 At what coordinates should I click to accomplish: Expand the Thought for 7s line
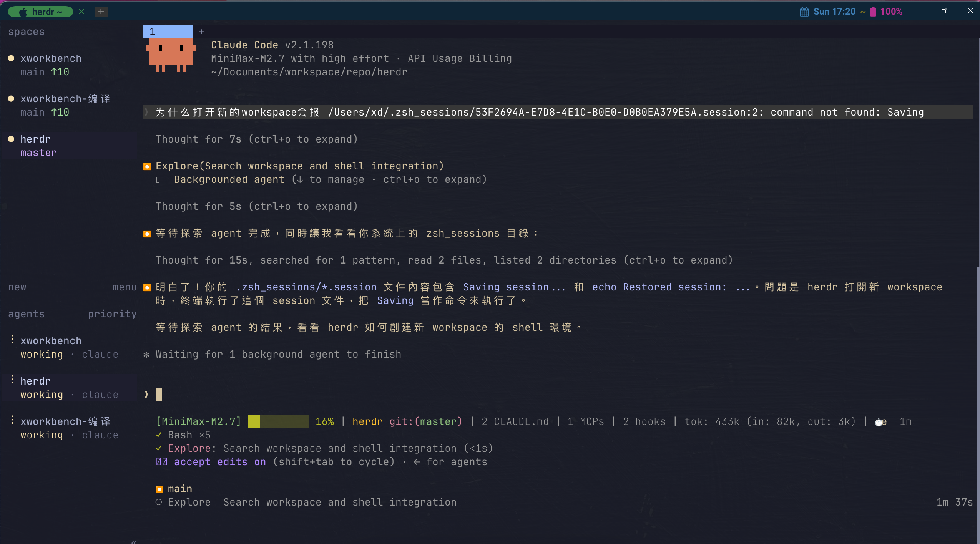(256, 139)
